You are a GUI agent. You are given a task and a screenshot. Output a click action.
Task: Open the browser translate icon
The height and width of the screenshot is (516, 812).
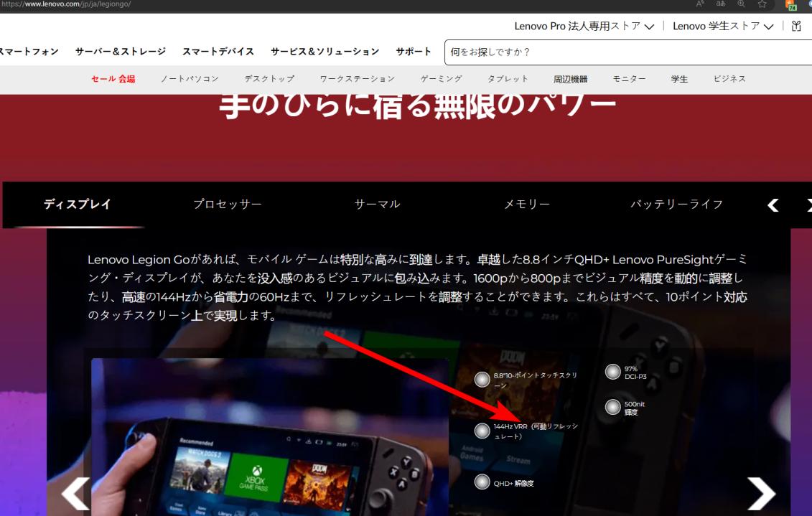tap(721, 4)
